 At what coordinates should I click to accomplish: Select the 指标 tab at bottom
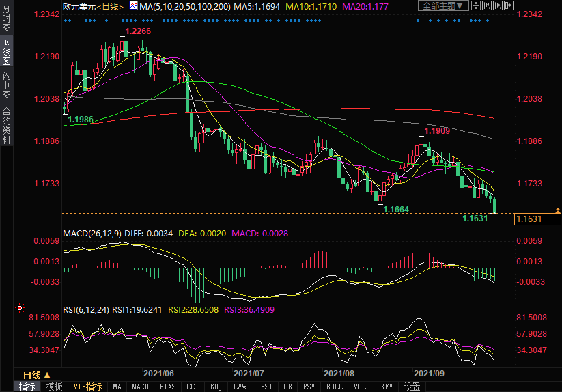click(x=27, y=387)
